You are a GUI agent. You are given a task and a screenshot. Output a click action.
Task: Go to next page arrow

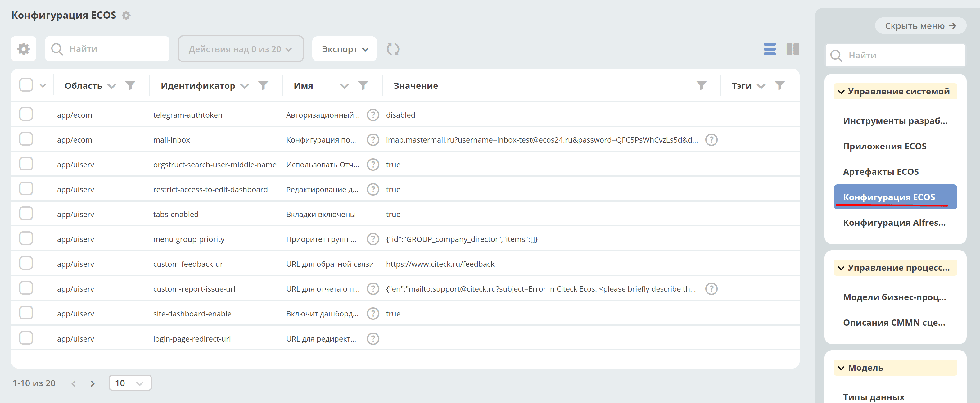point(93,383)
